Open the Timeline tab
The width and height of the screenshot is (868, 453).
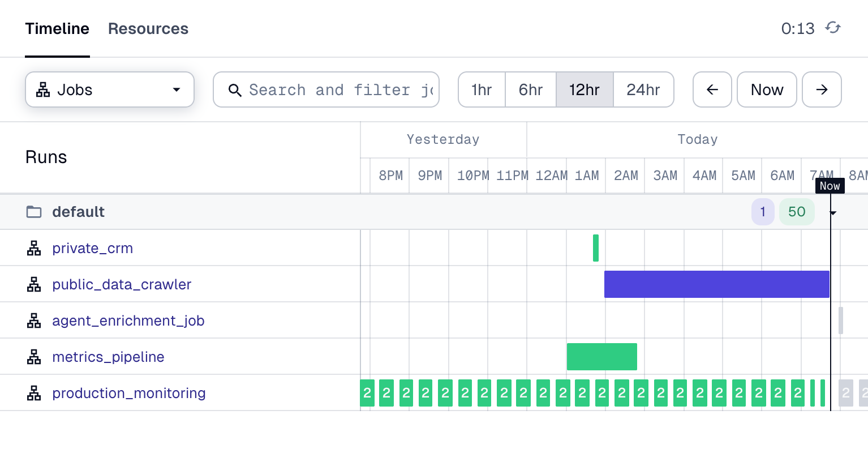tap(57, 29)
